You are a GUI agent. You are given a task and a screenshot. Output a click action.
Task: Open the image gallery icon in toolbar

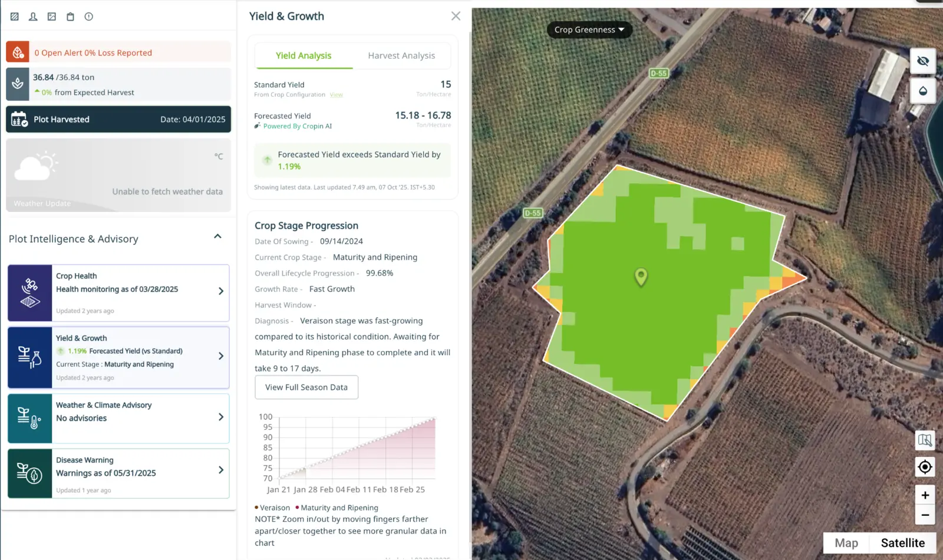(x=52, y=16)
